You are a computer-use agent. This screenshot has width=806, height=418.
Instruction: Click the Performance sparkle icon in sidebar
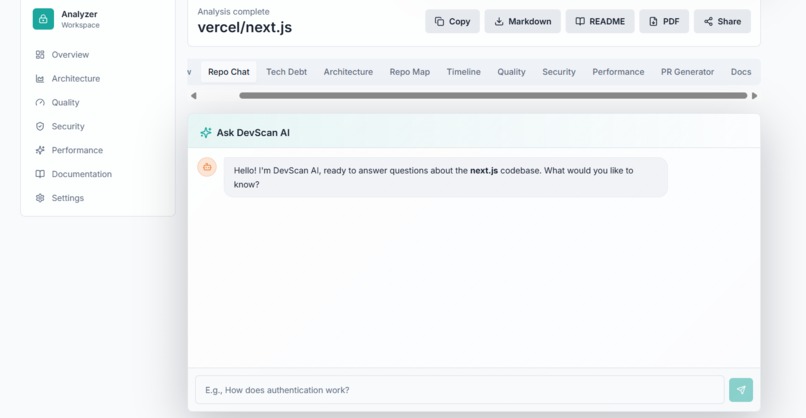pyautogui.click(x=40, y=150)
